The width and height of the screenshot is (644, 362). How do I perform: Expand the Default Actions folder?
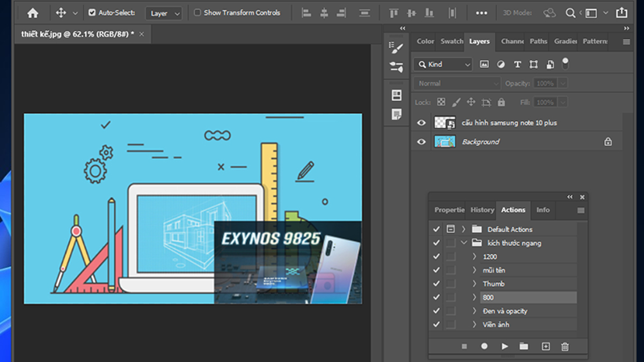tap(464, 230)
